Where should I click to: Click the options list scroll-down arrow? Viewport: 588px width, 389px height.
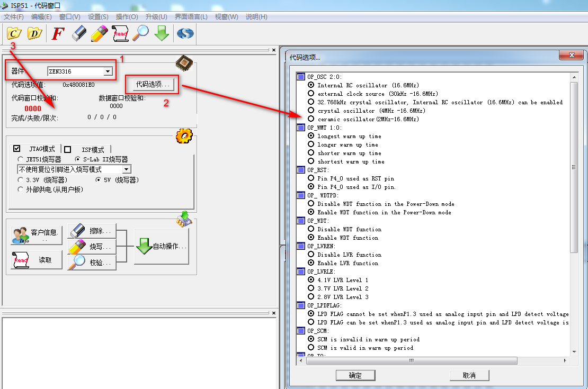coord(574,351)
